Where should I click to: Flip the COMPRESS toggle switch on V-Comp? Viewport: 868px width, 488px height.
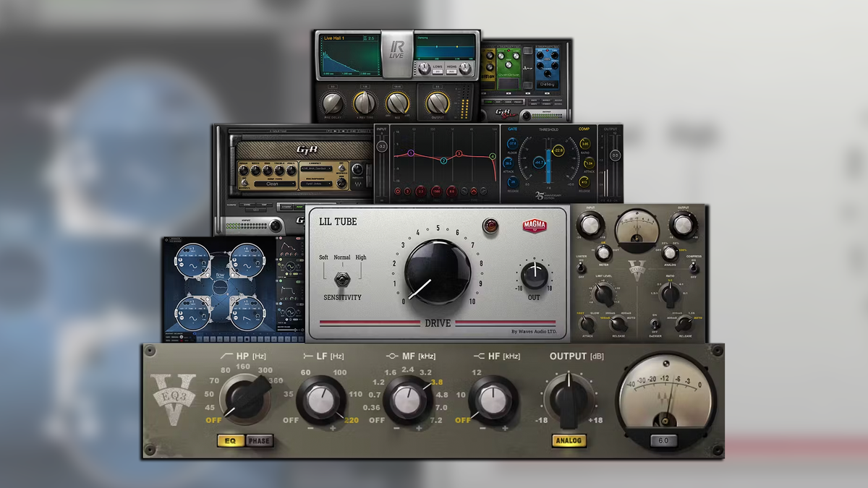(694, 267)
